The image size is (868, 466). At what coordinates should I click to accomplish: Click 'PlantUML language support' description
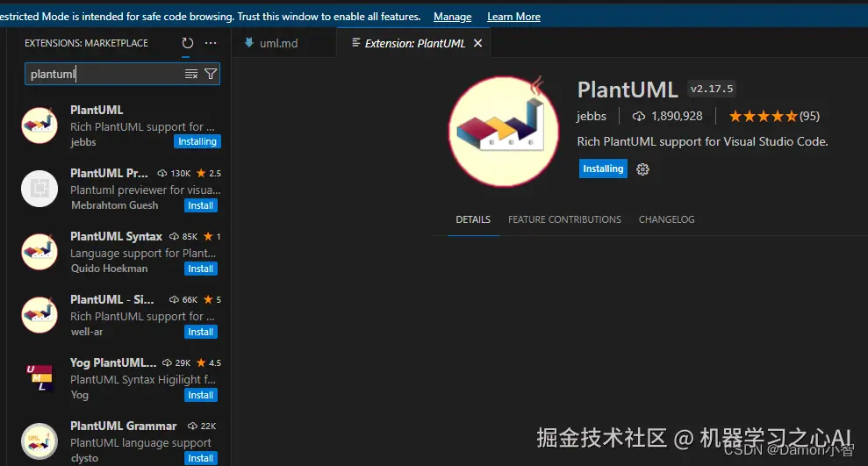click(140, 443)
